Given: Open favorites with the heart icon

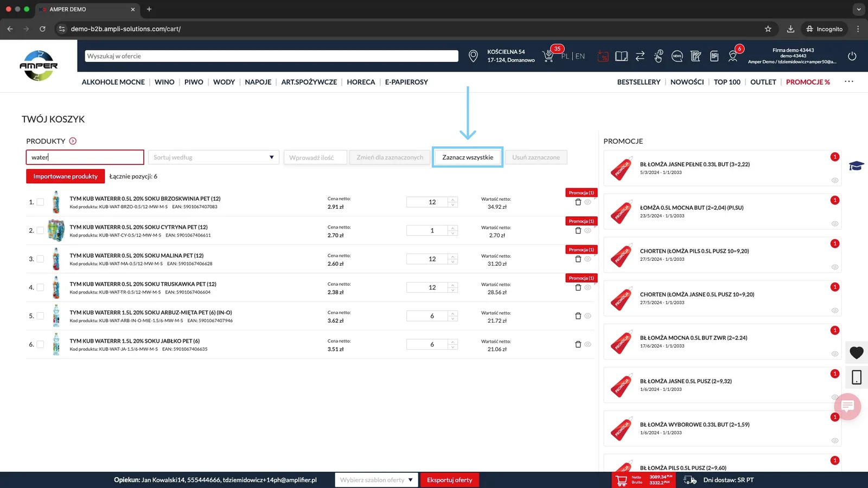Looking at the screenshot, I should point(857,353).
